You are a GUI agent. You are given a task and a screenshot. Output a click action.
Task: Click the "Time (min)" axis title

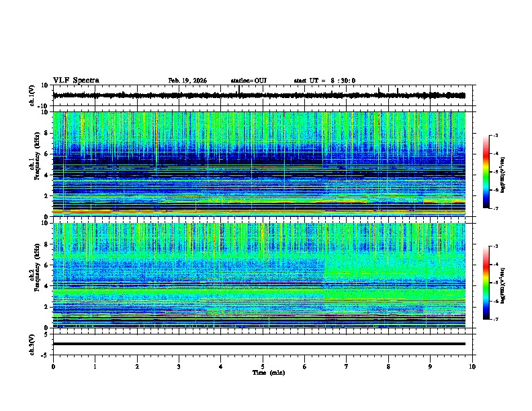click(x=269, y=373)
